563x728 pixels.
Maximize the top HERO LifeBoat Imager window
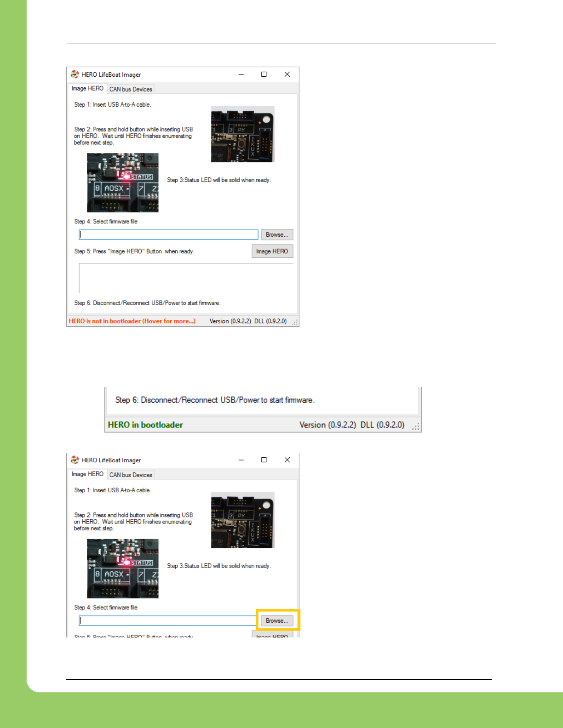[264, 74]
